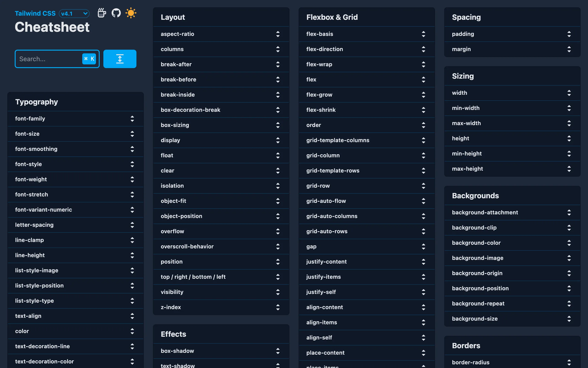Expand the align-items chevron icon
The image size is (588, 368).
click(424, 322)
